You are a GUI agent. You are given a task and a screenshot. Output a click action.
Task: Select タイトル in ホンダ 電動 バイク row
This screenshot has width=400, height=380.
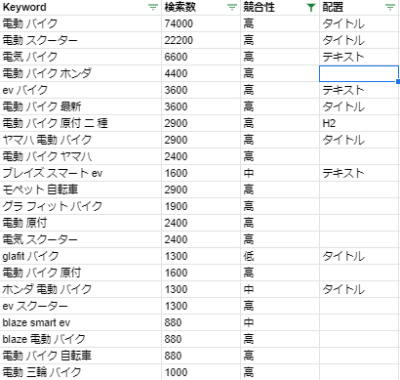359,289
